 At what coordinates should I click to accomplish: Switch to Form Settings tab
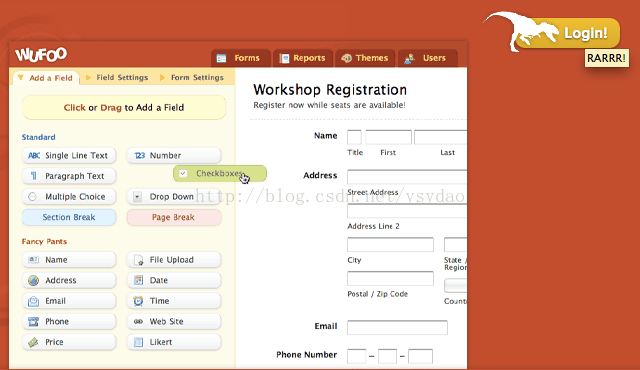click(191, 78)
